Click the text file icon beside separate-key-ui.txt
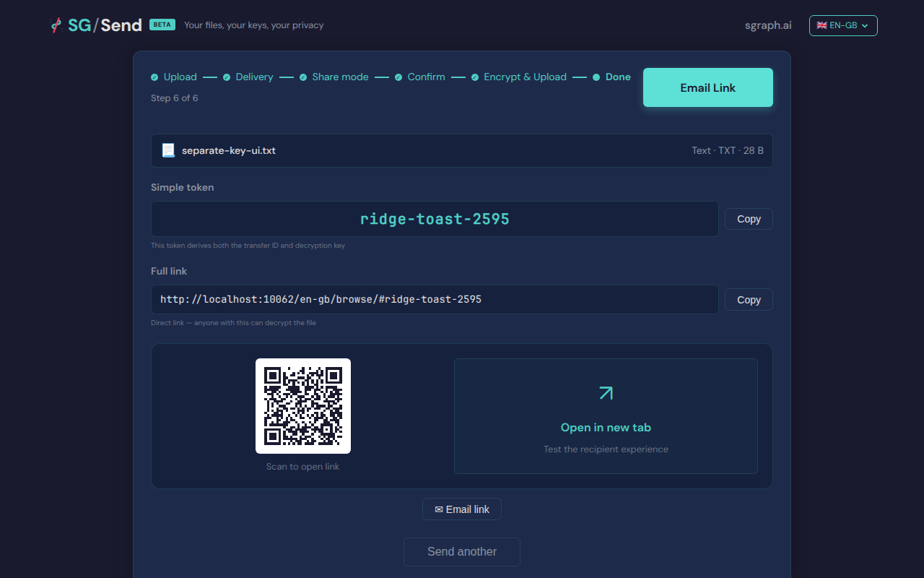The image size is (924, 578). 168,150
